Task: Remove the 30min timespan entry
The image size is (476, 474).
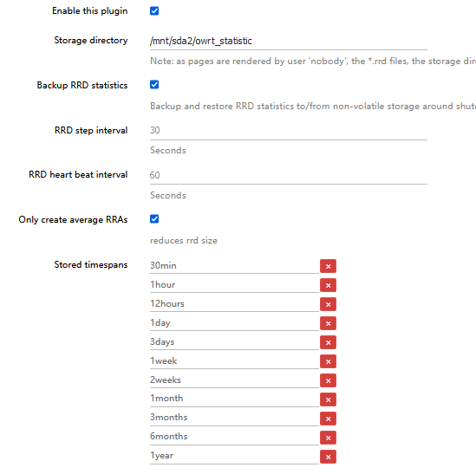Action: pyautogui.click(x=328, y=266)
